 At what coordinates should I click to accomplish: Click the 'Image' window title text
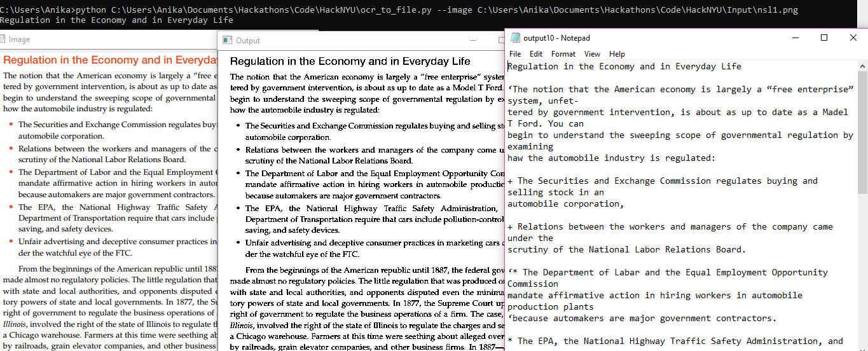coord(19,39)
